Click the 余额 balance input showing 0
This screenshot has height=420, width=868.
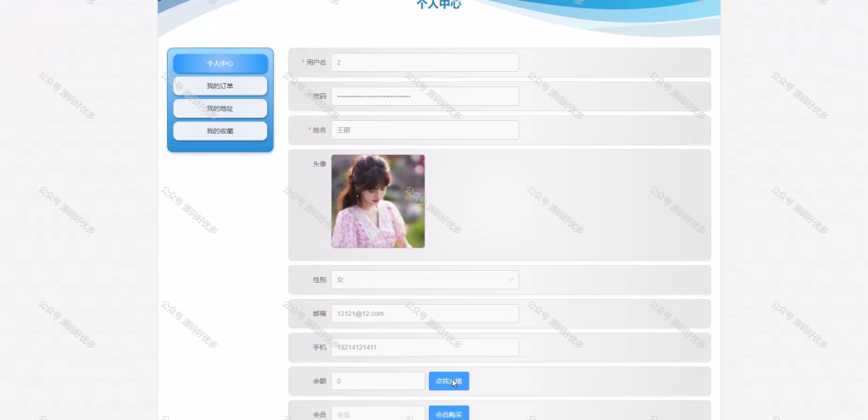click(378, 381)
